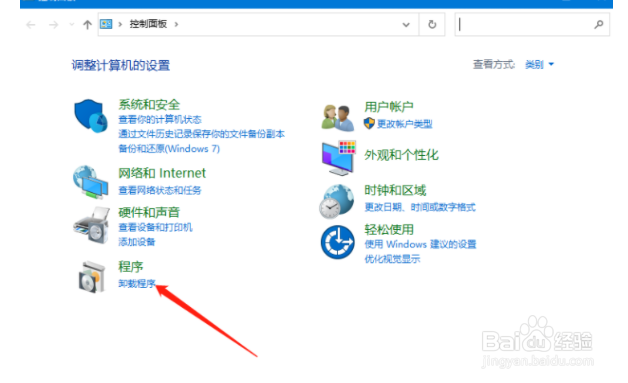Open Network and Internet globe icon
This screenshot has width=628, height=383.
[x=91, y=182]
